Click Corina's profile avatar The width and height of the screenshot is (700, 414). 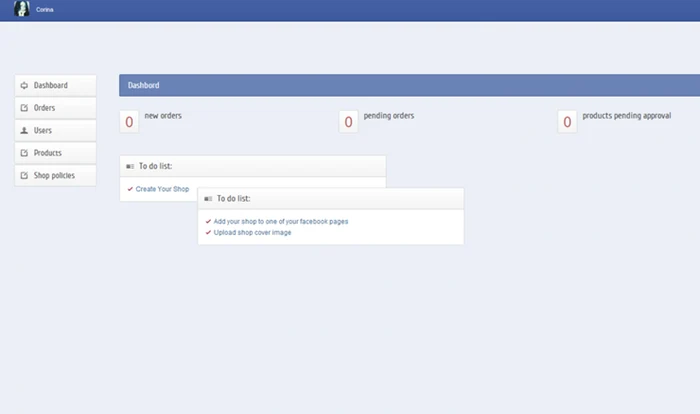pyautogui.click(x=21, y=8)
